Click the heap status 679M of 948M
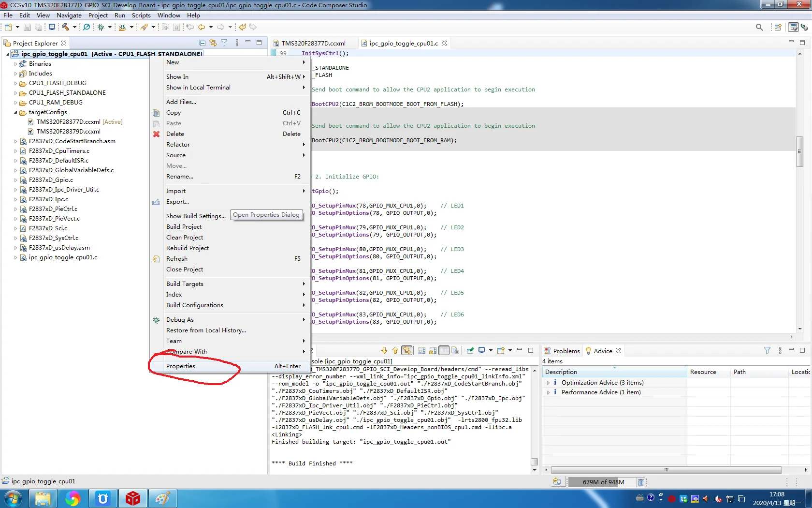 pyautogui.click(x=603, y=482)
